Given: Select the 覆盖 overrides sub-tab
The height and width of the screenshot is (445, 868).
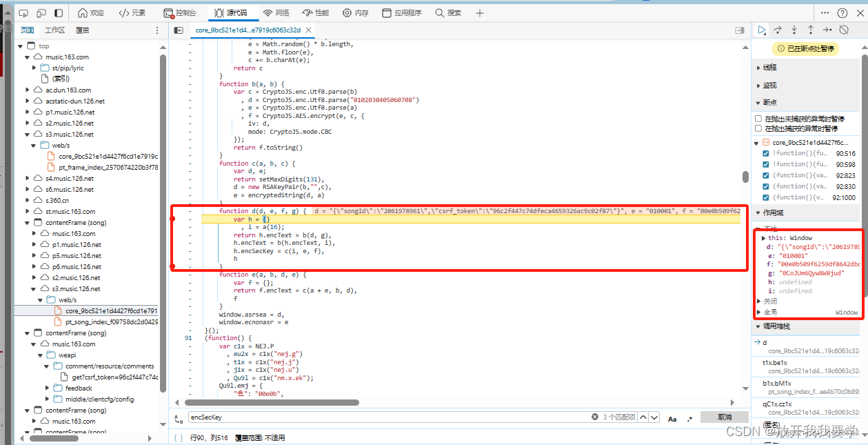Looking at the screenshot, I should [x=83, y=30].
